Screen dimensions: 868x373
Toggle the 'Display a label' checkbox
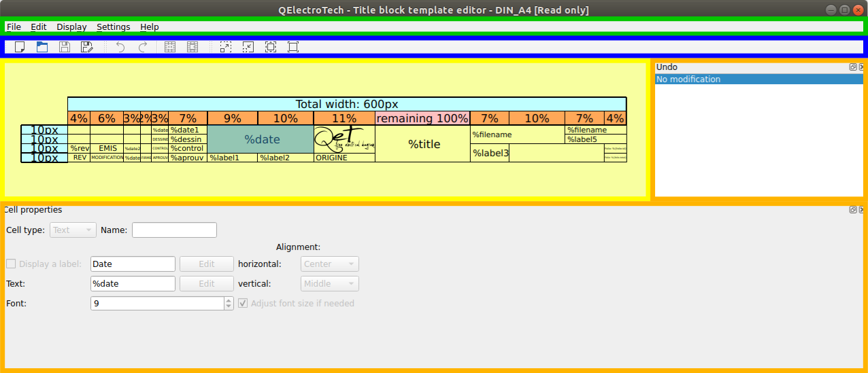point(11,264)
